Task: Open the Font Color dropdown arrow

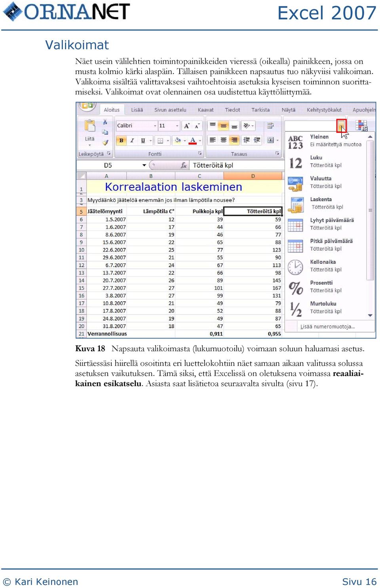Action: pos(200,141)
